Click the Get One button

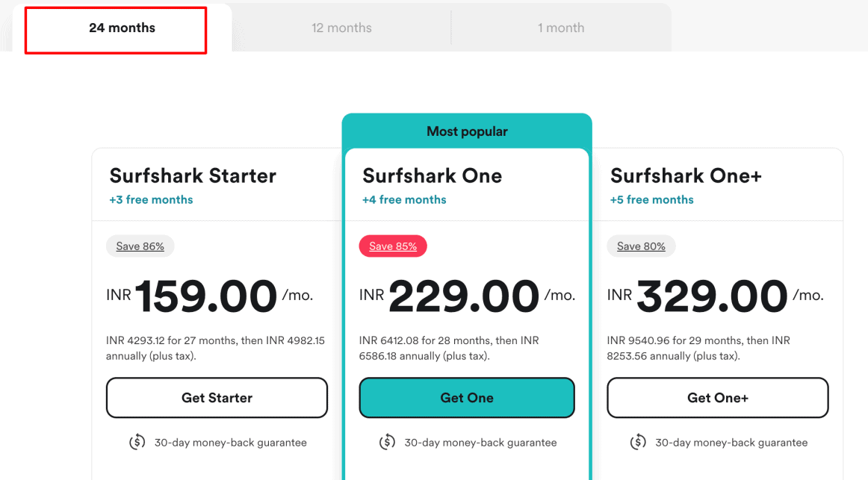tap(467, 398)
